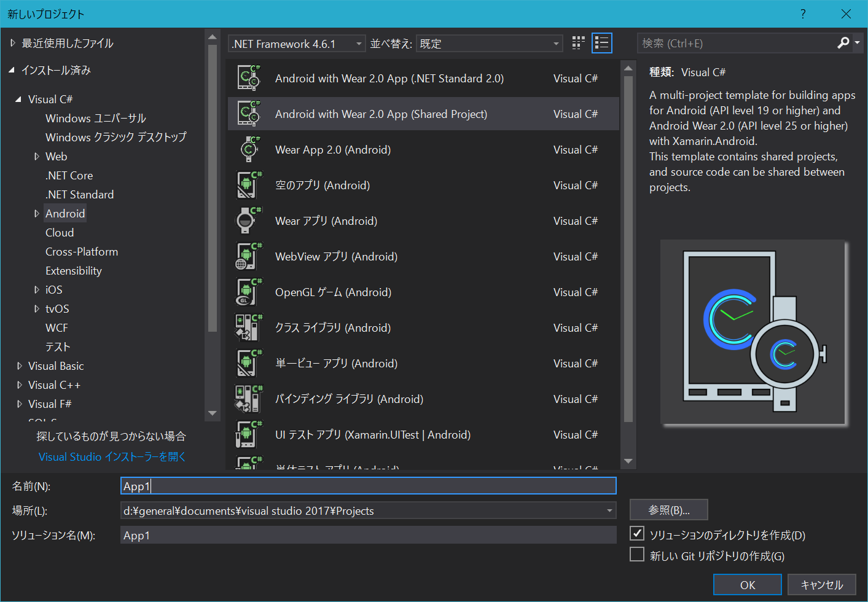868x602 pixels.
Task: Expand the Web tree node
Action: (x=36, y=156)
